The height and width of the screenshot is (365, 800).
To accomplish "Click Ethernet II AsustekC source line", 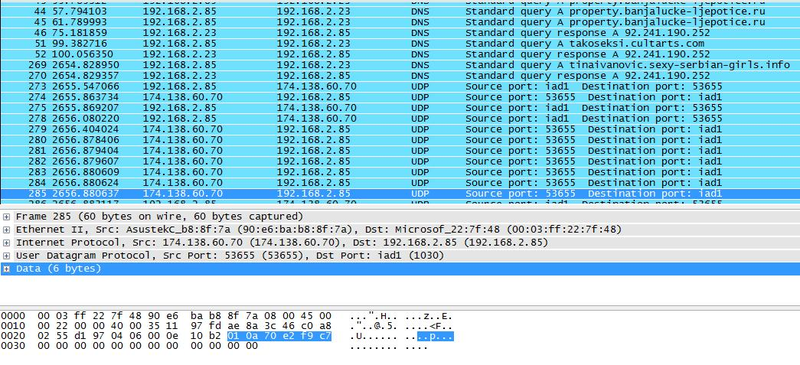I will coord(319,230).
